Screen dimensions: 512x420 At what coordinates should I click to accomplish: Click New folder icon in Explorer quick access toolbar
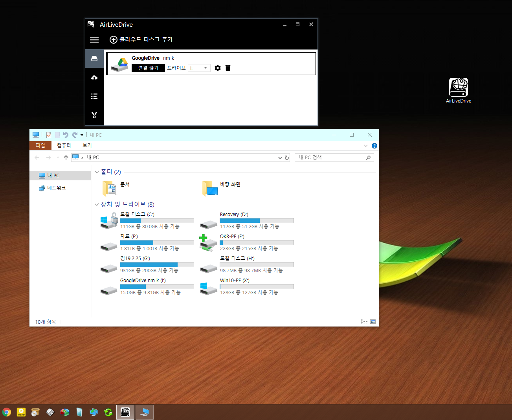coord(57,135)
